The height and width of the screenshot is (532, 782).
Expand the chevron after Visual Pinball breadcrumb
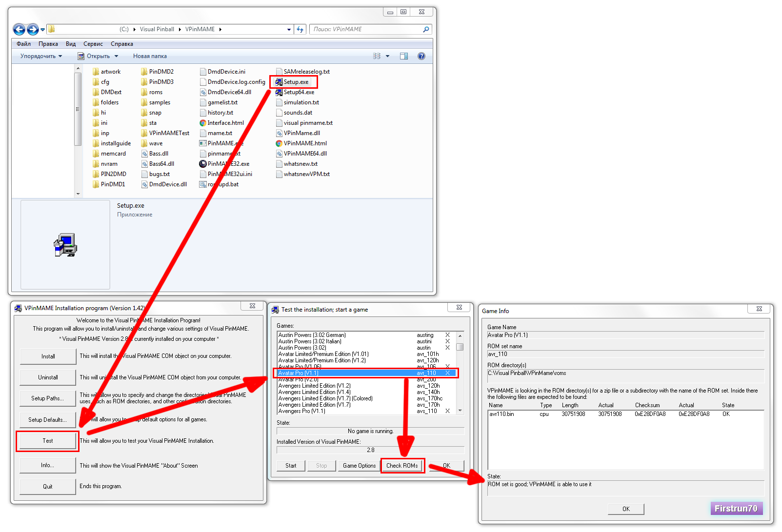pos(180,29)
